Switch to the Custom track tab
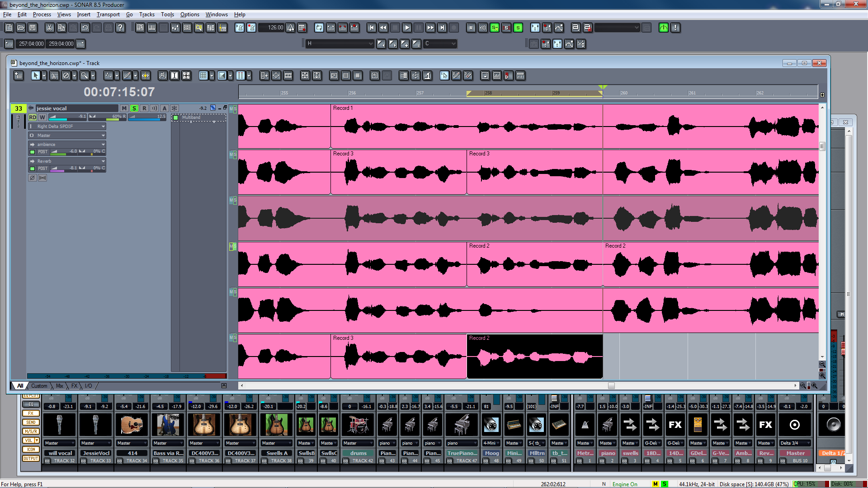Image resolution: width=868 pixels, height=488 pixels. coord(39,386)
